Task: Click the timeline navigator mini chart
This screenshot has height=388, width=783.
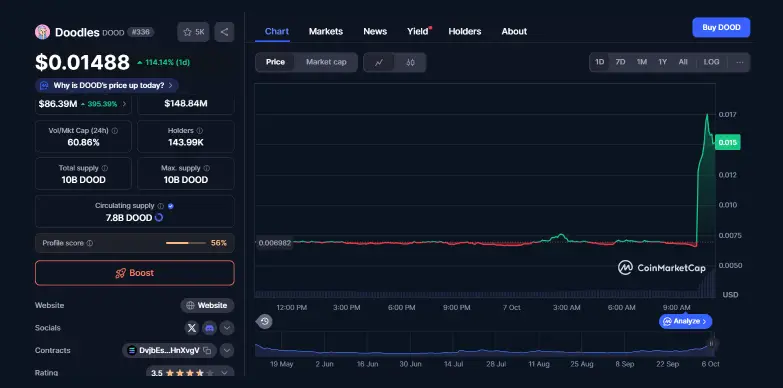Action: coord(484,345)
